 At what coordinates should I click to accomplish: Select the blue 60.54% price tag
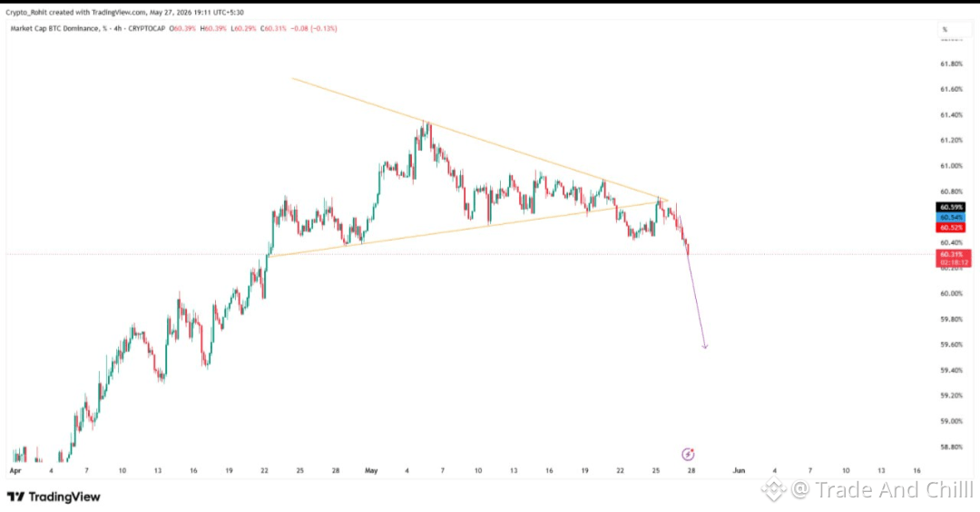[951, 217]
